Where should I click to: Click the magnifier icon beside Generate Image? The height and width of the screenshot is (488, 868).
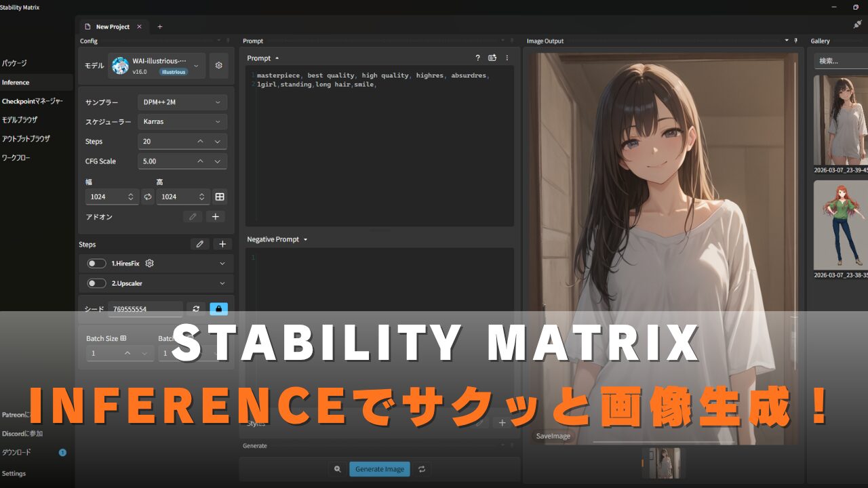tap(337, 469)
